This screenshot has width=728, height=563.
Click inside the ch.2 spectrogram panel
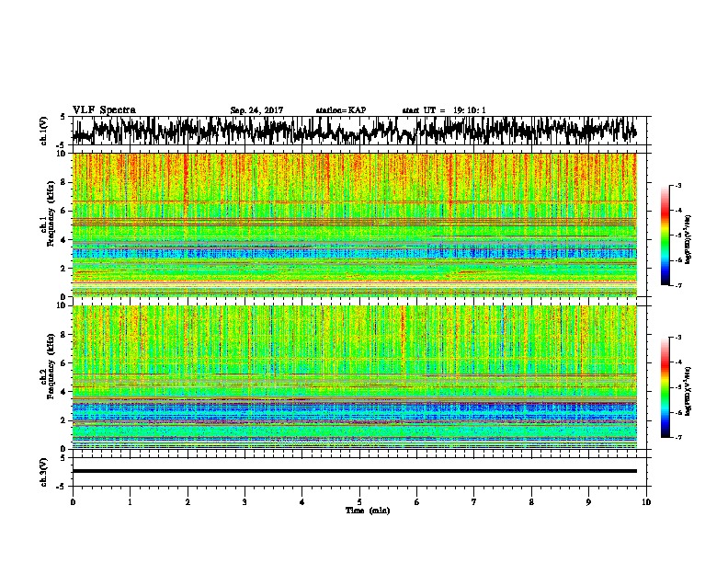click(354, 377)
